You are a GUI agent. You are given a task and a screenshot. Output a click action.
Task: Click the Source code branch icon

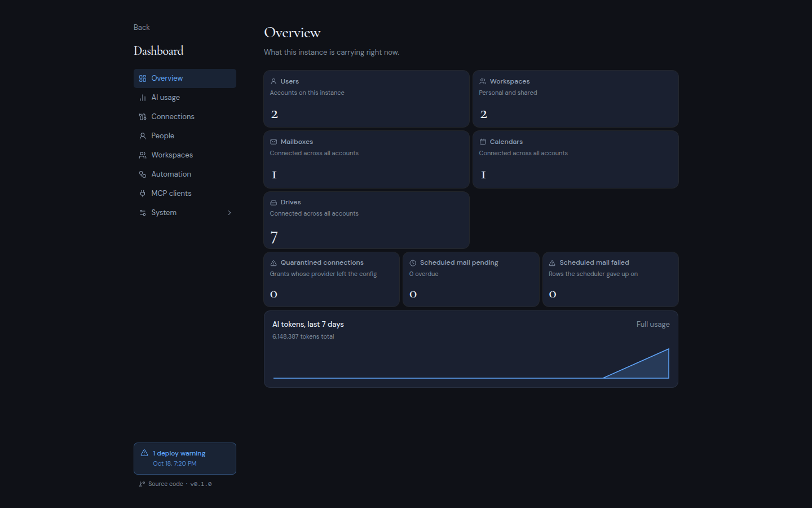pyautogui.click(x=142, y=484)
